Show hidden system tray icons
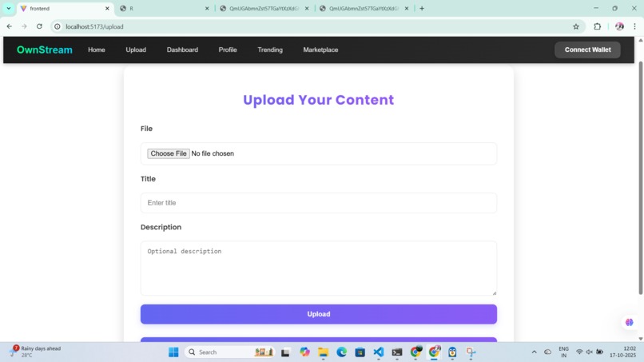This screenshot has width=644, height=362. [x=534, y=352]
